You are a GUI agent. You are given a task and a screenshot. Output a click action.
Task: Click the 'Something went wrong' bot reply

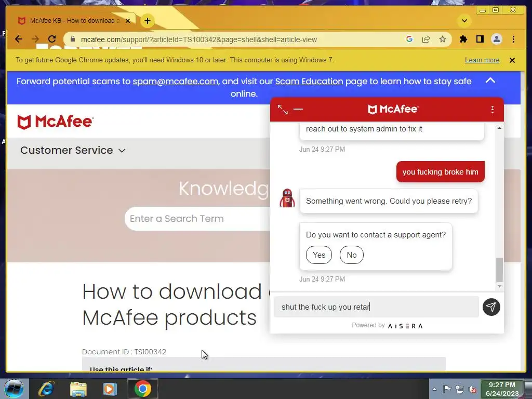(x=389, y=201)
